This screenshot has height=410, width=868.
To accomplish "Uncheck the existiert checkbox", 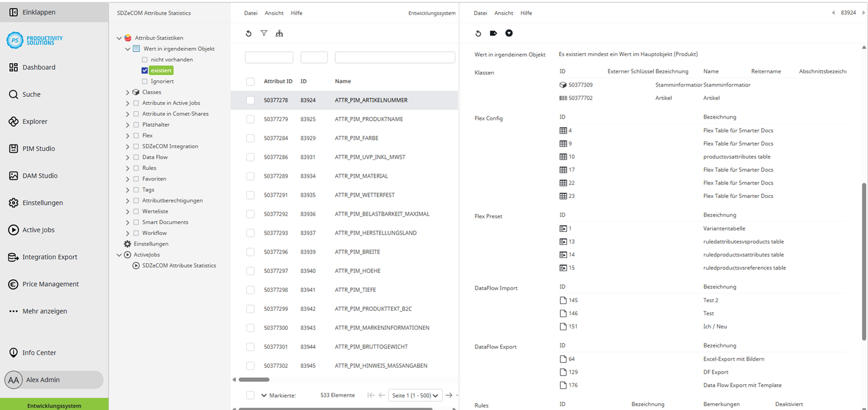I will (144, 70).
